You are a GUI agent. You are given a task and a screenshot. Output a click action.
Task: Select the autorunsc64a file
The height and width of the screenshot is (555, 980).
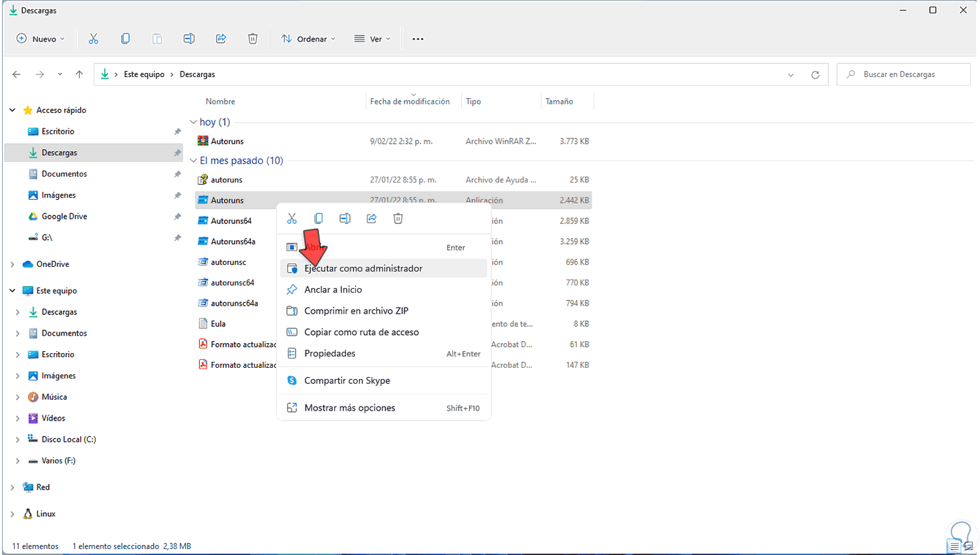point(235,304)
